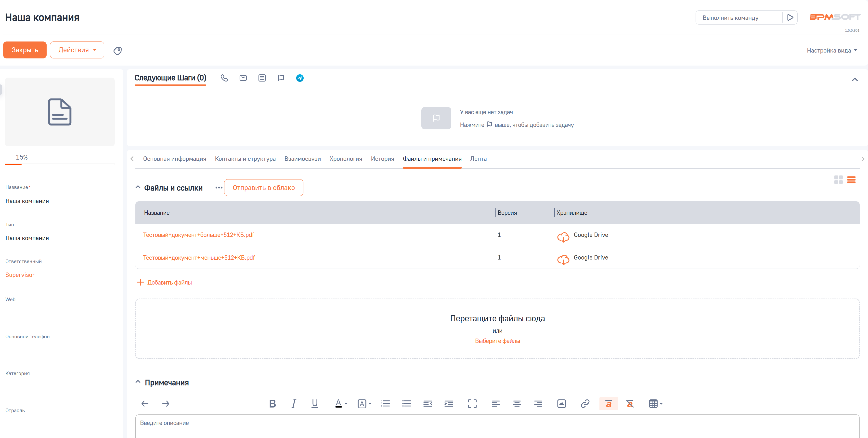Click the Telegram icon
This screenshot has width=868, height=438.
tap(299, 78)
